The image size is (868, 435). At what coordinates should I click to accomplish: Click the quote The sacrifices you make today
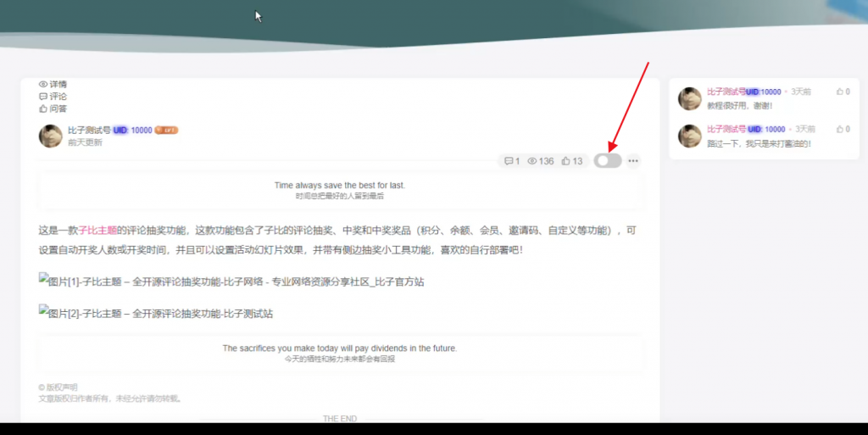click(340, 349)
